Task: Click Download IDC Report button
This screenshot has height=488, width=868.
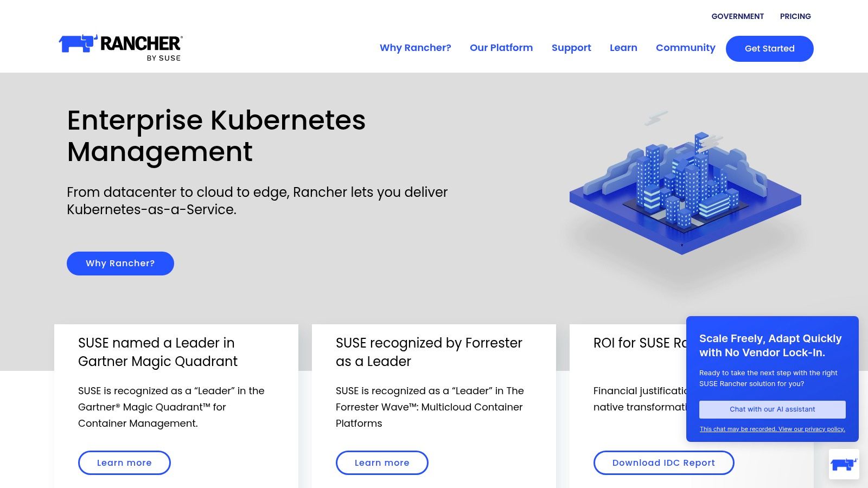Action: click(663, 463)
